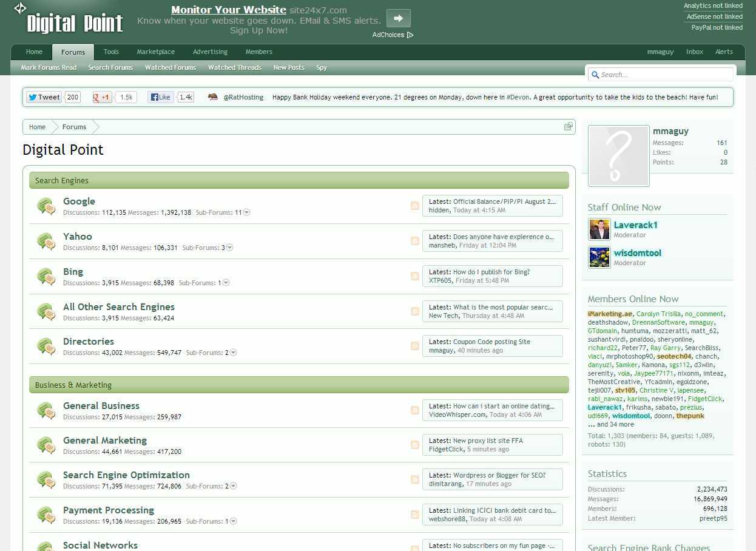Click the Digital Point logo
The height and width of the screenshot is (551, 756).
coord(75,23)
